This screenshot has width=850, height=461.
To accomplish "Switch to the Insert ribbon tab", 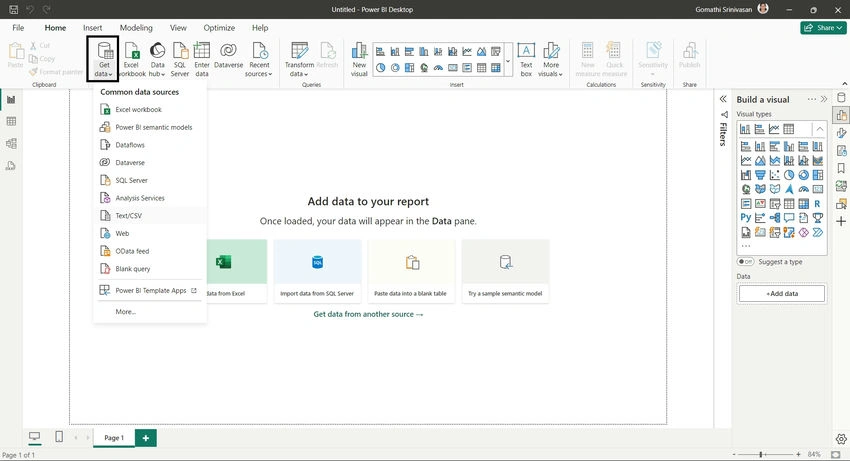I will [x=93, y=28].
